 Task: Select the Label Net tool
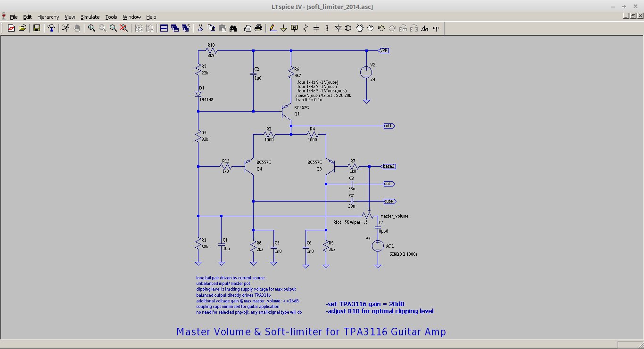tap(295, 28)
